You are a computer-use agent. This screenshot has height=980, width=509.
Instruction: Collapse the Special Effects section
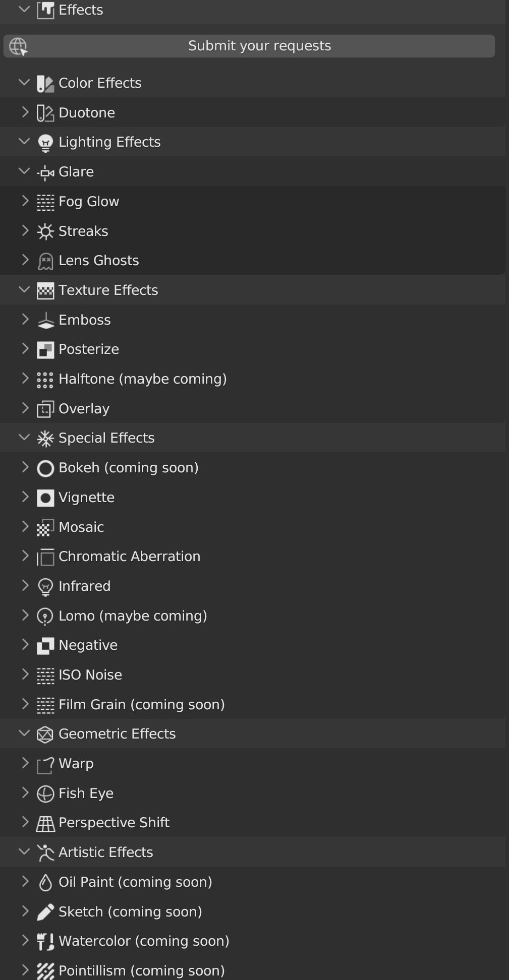click(24, 437)
